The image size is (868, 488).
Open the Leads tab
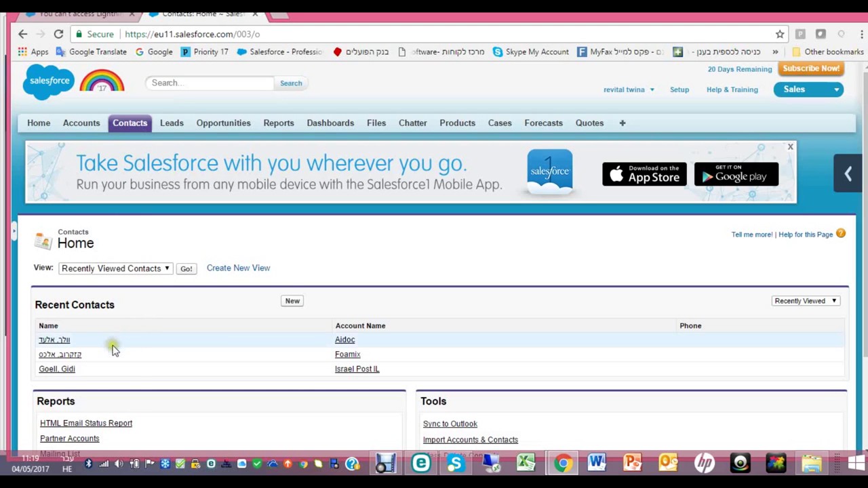(172, 123)
